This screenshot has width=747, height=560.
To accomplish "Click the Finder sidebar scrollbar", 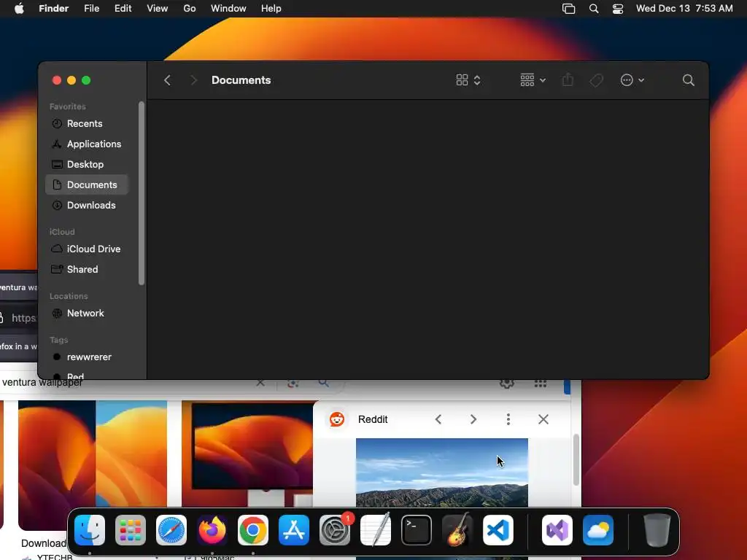I will tap(141, 192).
